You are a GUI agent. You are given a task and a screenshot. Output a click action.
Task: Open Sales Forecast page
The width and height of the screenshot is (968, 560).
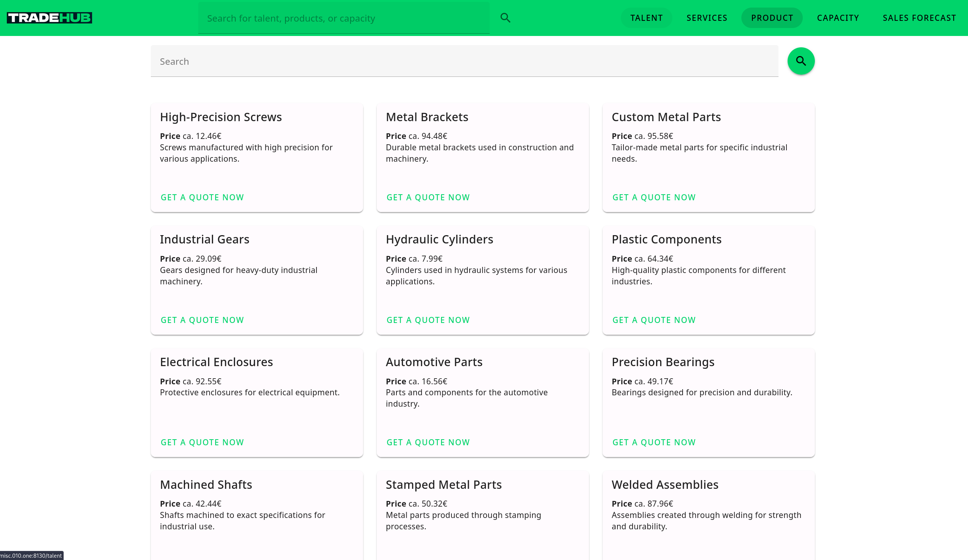(919, 18)
